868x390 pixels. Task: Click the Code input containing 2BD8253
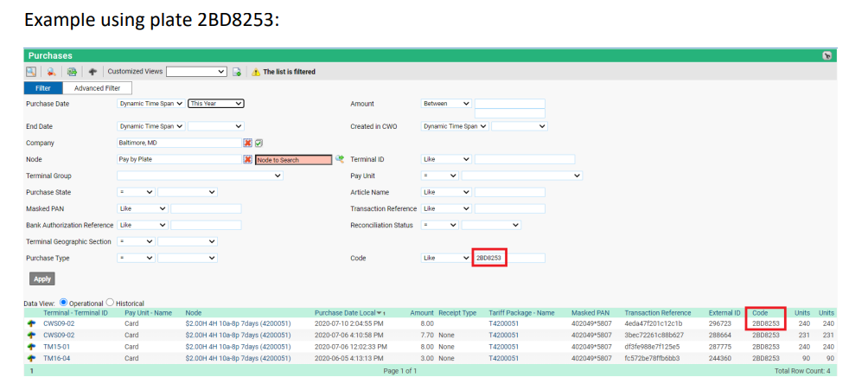click(x=510, y=259)
